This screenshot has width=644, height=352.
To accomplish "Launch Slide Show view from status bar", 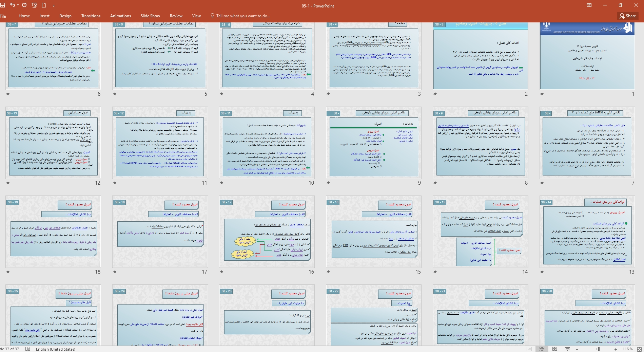I will tap(567, 349).
